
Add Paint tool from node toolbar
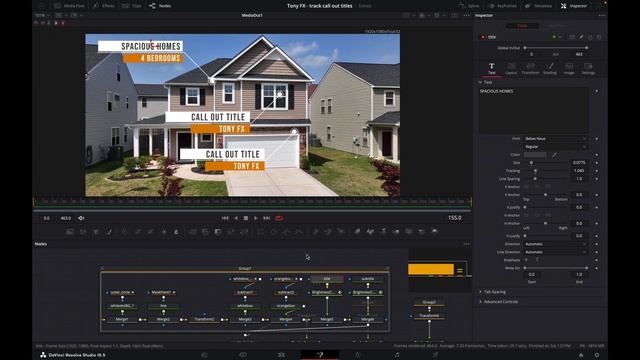pyautogui.click(x=109, y=231)
